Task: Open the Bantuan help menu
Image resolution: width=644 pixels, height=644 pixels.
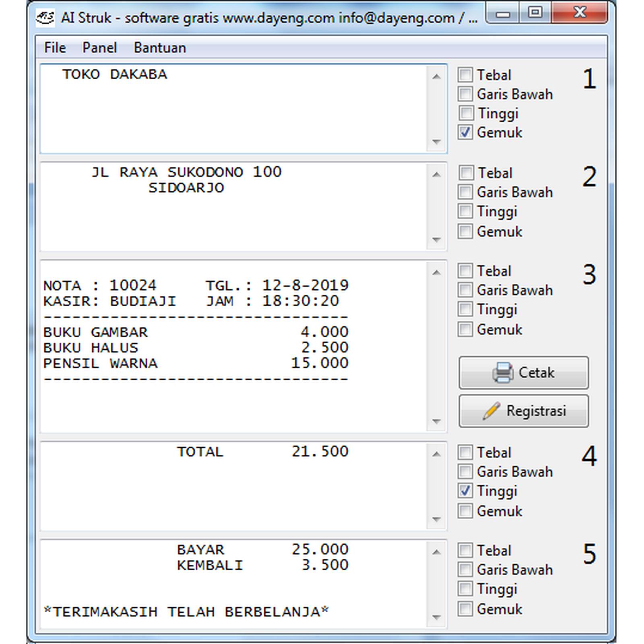Action: click(x=160, y=48)
